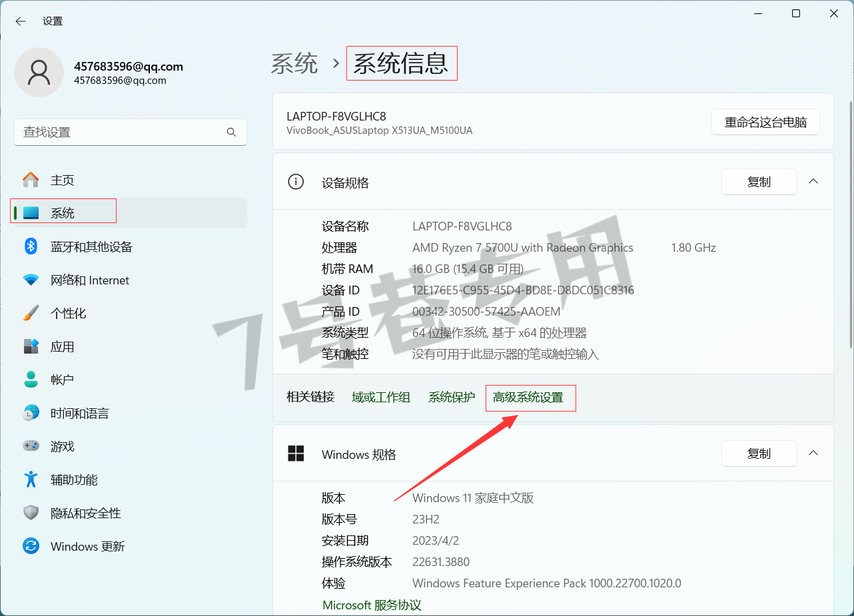
Task: Click the 重命名这台电脑 button
Action: click(766, 123)
